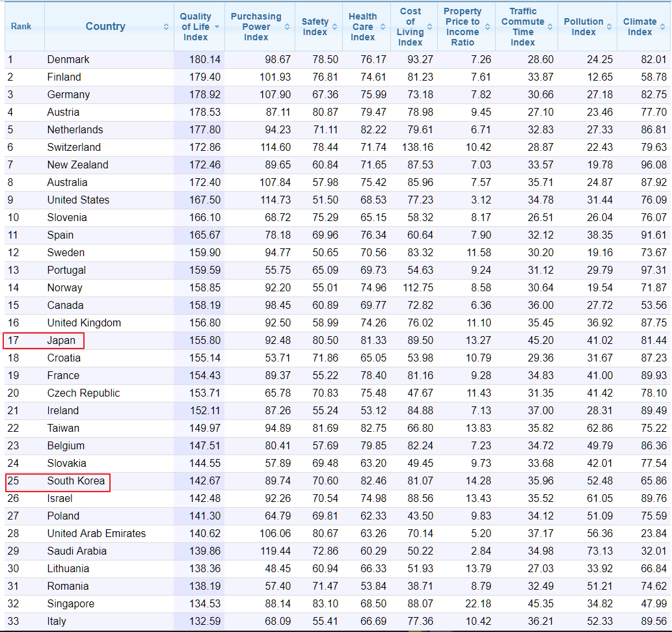The height and width of the screenshot is (632, 672).
Task: Select Italy in the last row
Action: click(x=57, y=622)
